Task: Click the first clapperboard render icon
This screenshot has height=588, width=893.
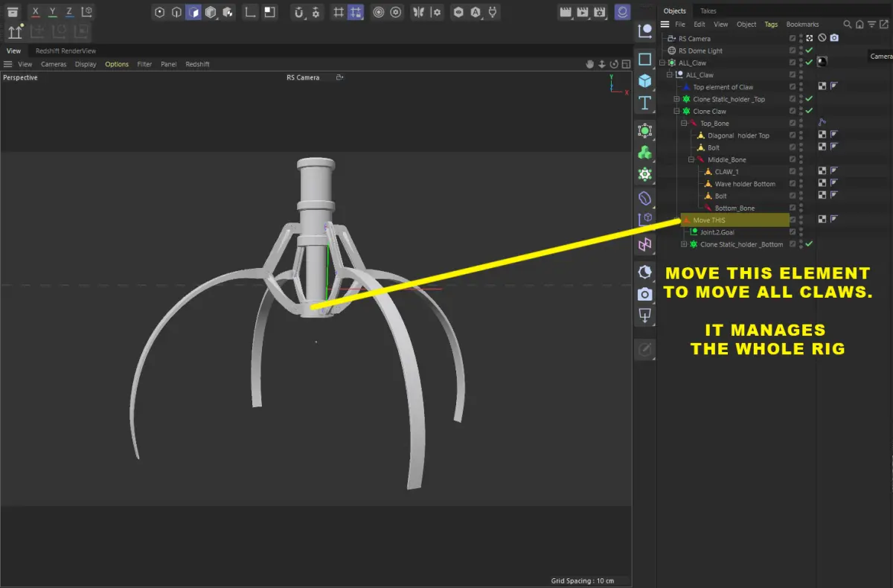Action: point(566,12)
